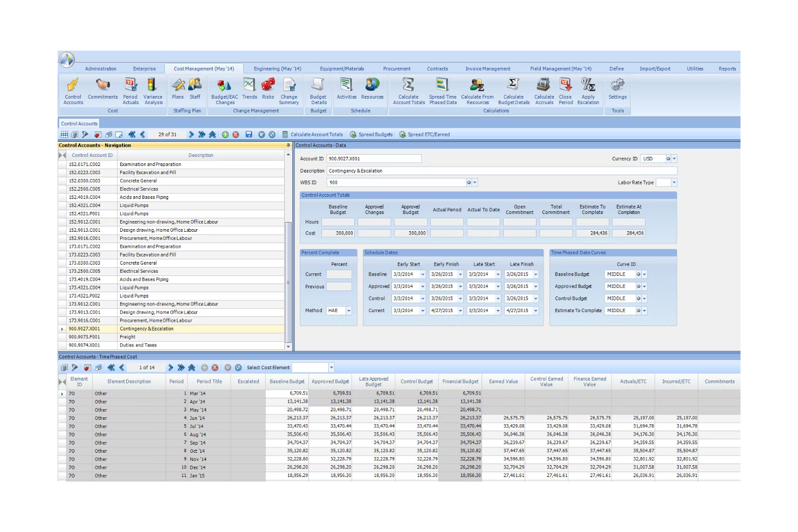Open Budget Details in the ribbon
Screen dimensions: 798x532
pos(318,91)
